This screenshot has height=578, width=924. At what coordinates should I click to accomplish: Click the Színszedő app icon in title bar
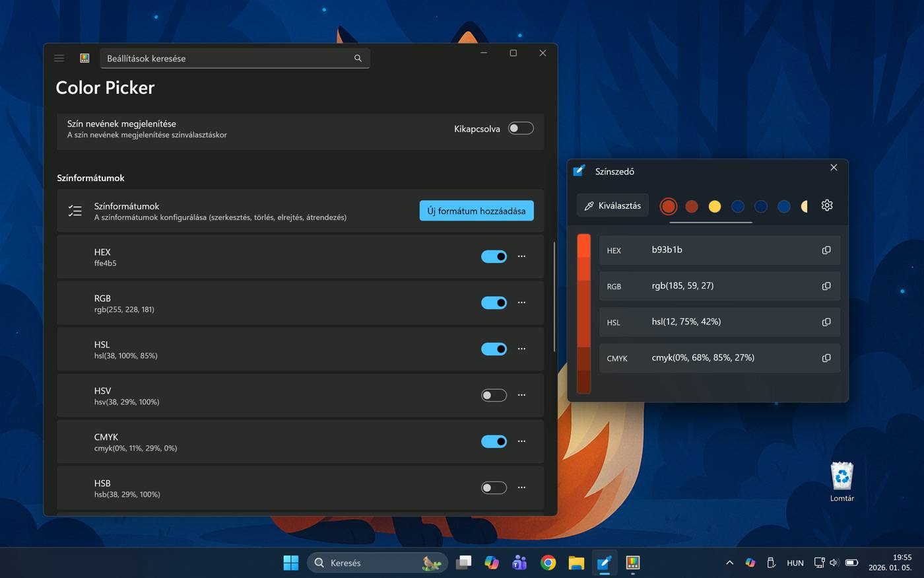click(579, 170)
